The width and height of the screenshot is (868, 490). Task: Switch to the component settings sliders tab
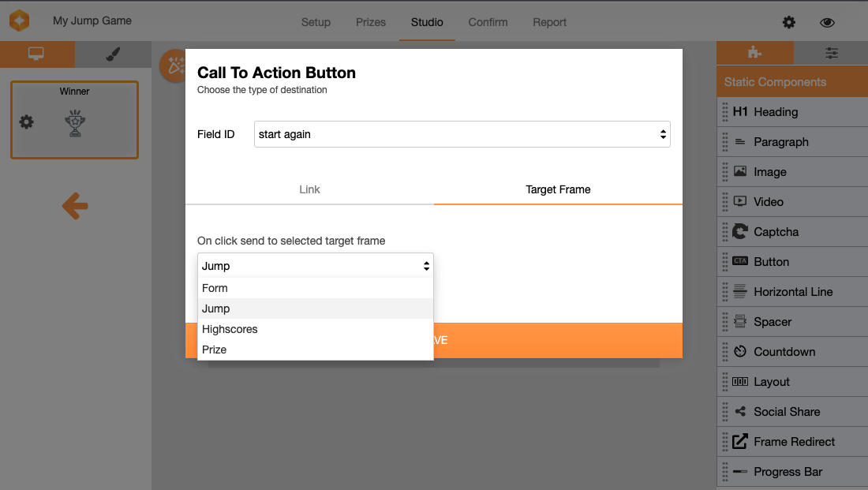831,54
